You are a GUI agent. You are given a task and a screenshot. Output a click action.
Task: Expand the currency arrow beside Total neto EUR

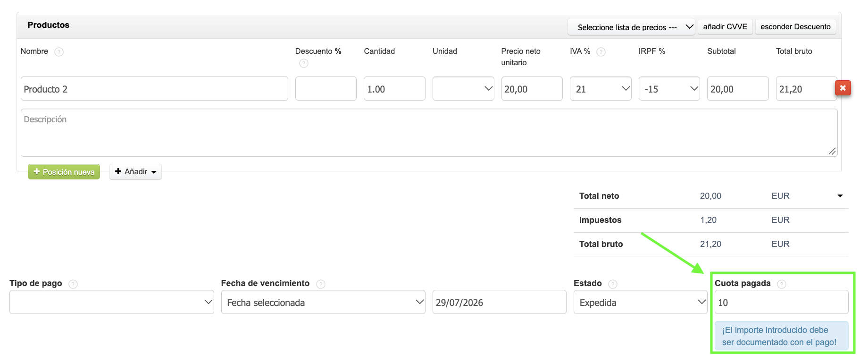pyautogui.click(x=840, y=196)
